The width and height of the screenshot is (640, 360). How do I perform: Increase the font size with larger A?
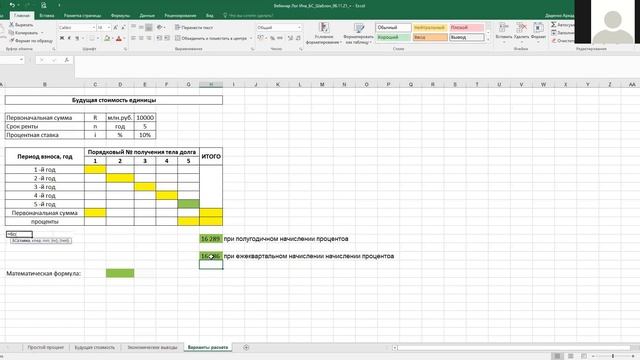point(116,27)
